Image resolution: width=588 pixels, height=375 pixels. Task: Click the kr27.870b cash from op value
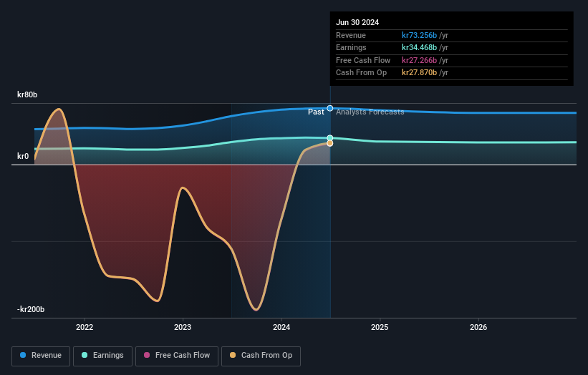(419, 73)
